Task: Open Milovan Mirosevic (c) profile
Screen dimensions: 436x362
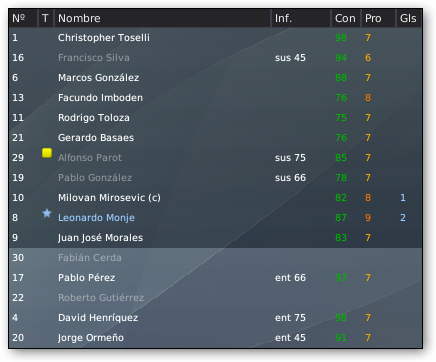Action: click(109, 198)
